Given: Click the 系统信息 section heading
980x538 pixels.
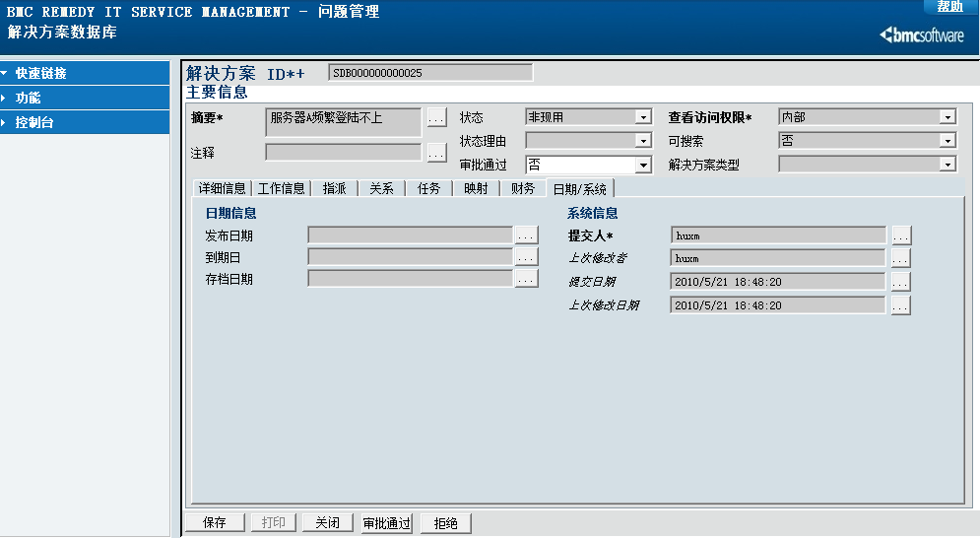Looking at the screenshot, I should point(593,213).
